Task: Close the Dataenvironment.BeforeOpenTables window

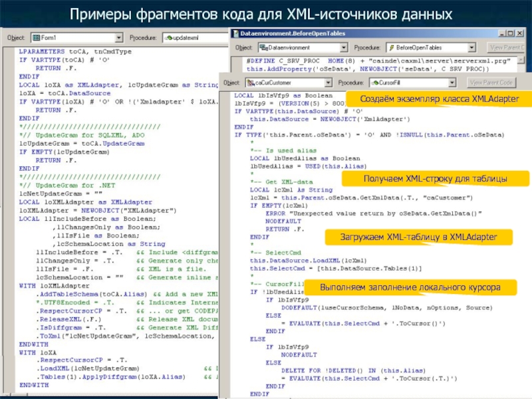Action: tap(519, 33)
